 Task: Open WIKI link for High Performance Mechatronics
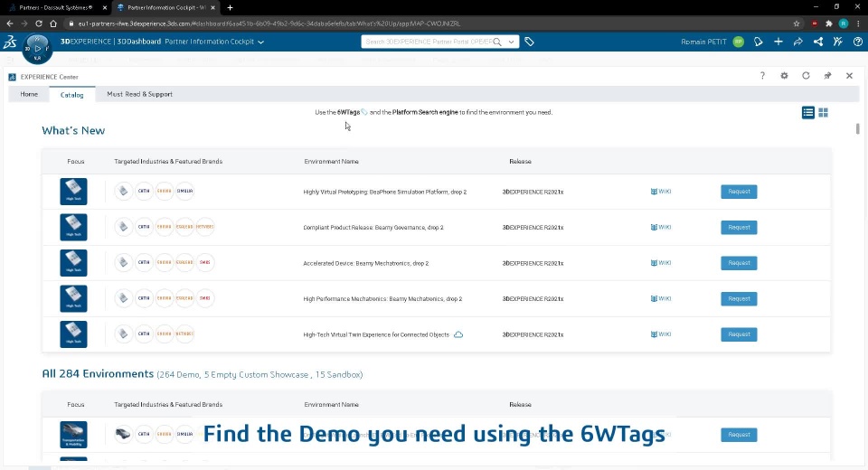point(661,298)
